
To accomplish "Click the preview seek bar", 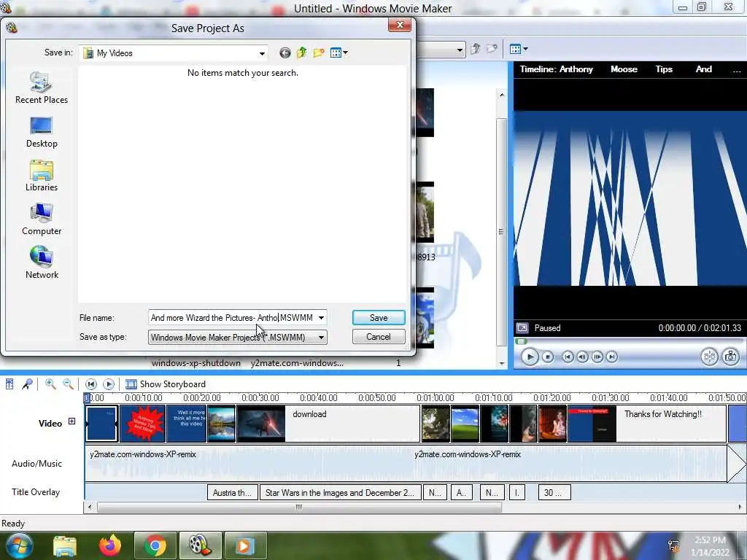I will pyautogui.click(x=629, y=341).
